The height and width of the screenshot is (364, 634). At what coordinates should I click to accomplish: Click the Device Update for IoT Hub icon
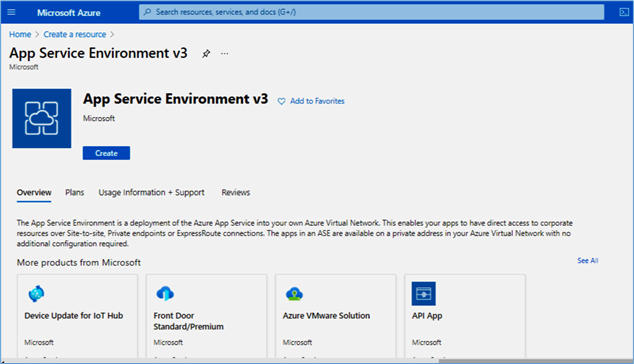coord(36,294)
